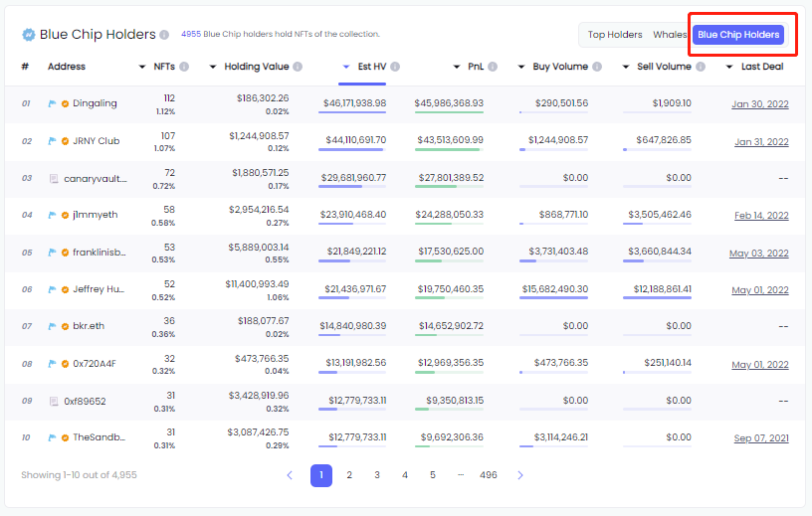
Task: Click the orange badge beside Jeffrey Hu
Action: pyautogui.click(x=65, y=289)
